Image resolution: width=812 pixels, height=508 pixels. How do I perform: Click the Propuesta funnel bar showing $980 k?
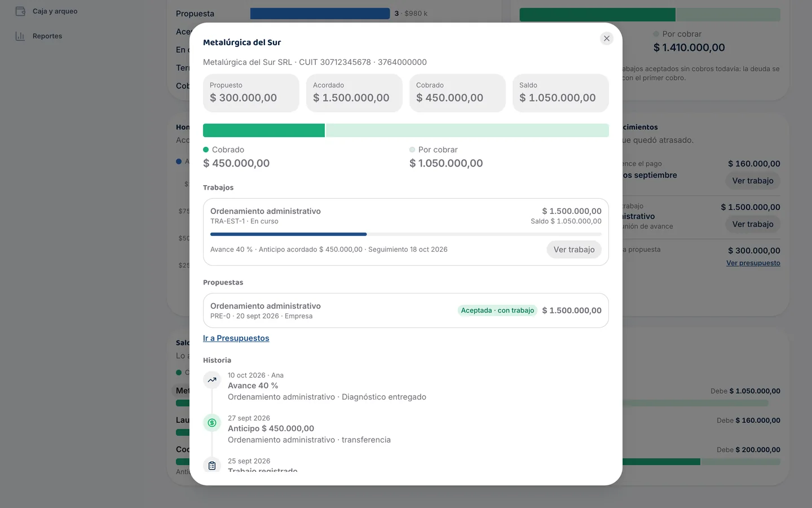[x=320, y=14]
